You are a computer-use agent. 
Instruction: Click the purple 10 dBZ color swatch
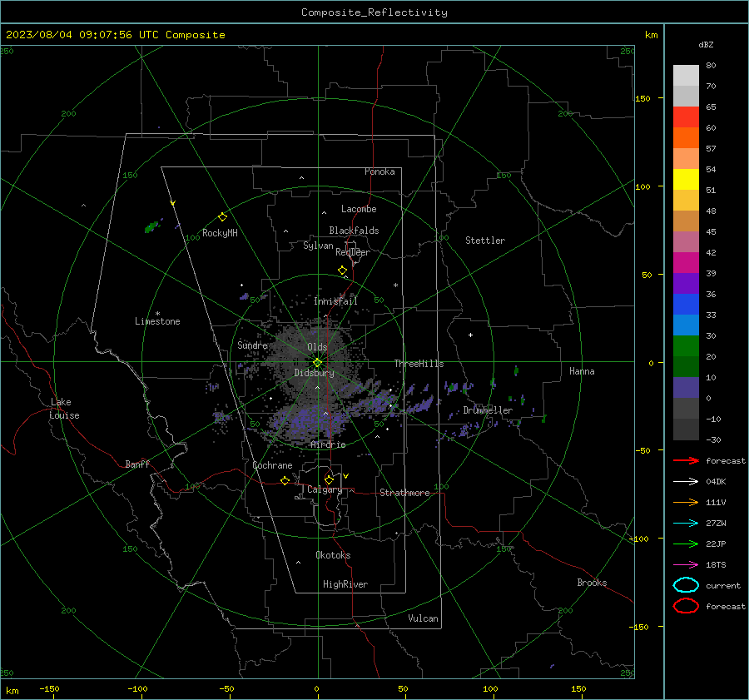686,387
